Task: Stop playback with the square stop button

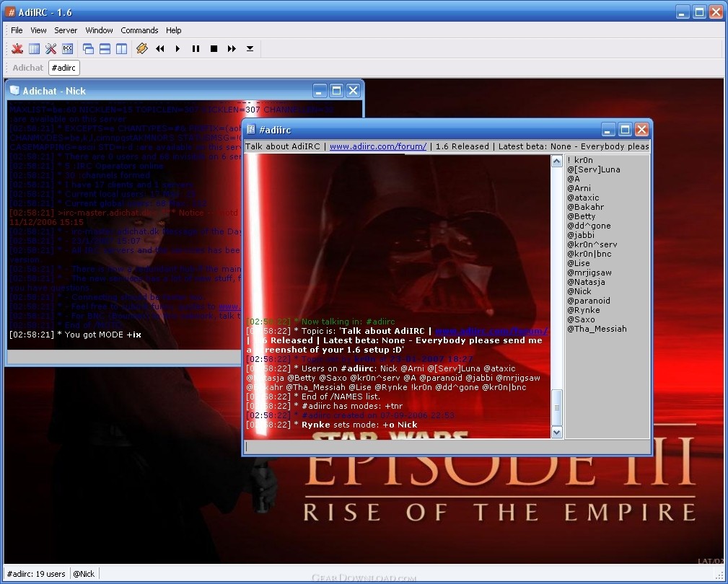Action: pos(214,48)
